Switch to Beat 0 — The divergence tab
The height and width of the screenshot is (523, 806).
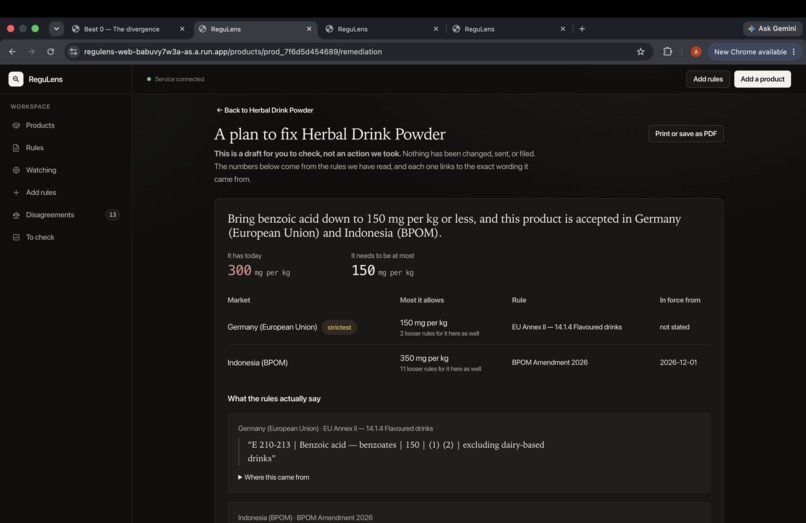coord(122,29)
